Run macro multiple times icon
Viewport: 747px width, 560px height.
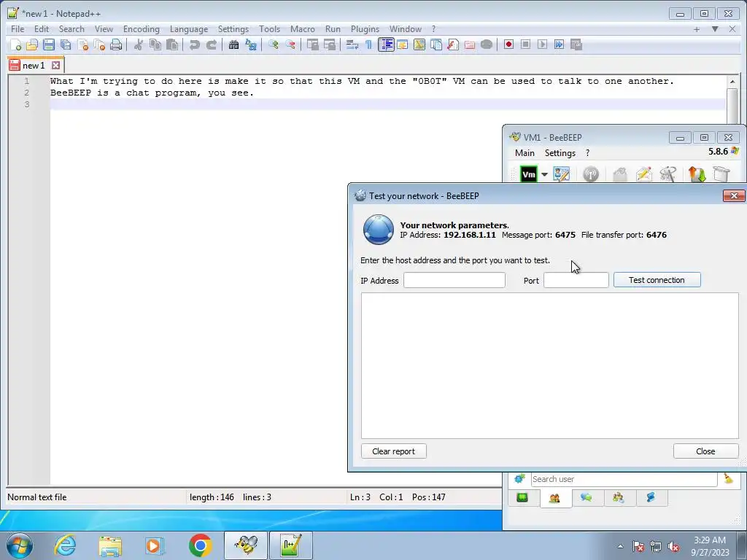pos(560,44)
